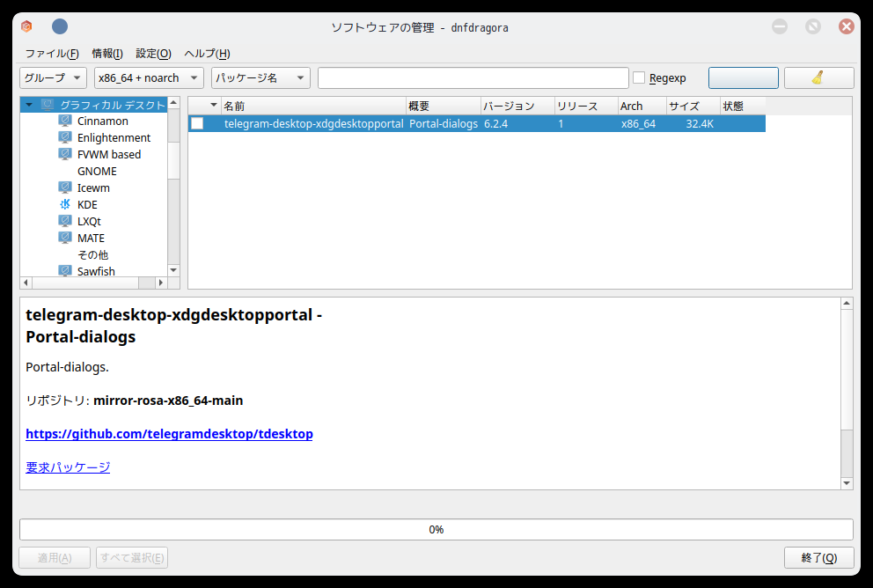Screen dimensions: 873x588
Task: Click the group tree scroll-left arrow
Action: coord(26,283)
